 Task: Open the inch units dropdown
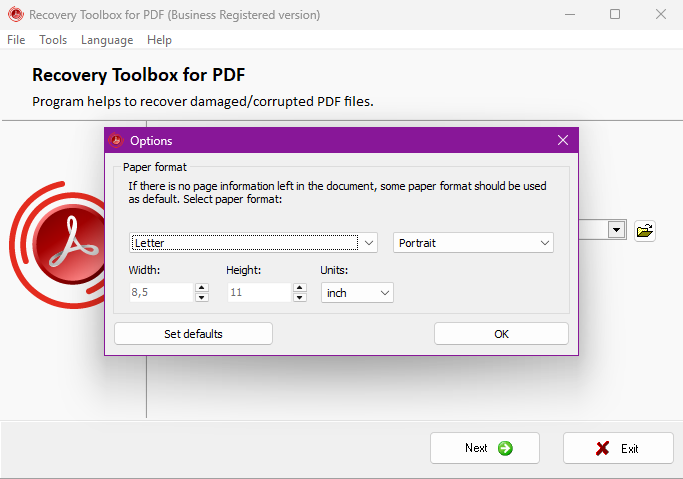(x=357, y=293)
